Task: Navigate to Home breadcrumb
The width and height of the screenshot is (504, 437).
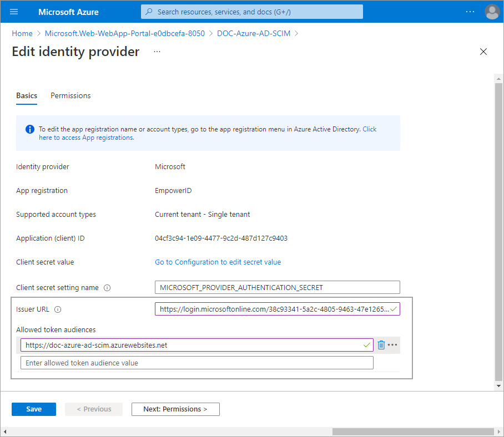Action: pyautogui.click(x=22, y=33)
